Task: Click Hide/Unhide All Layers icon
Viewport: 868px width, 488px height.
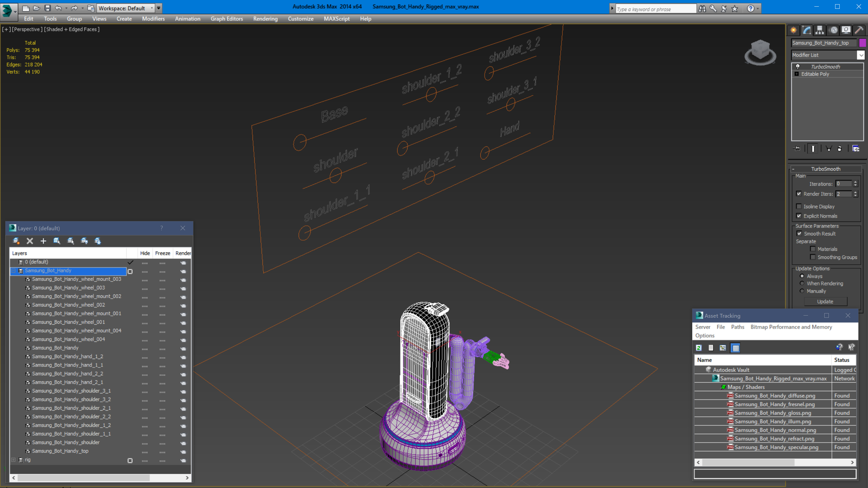Action: 84,241
